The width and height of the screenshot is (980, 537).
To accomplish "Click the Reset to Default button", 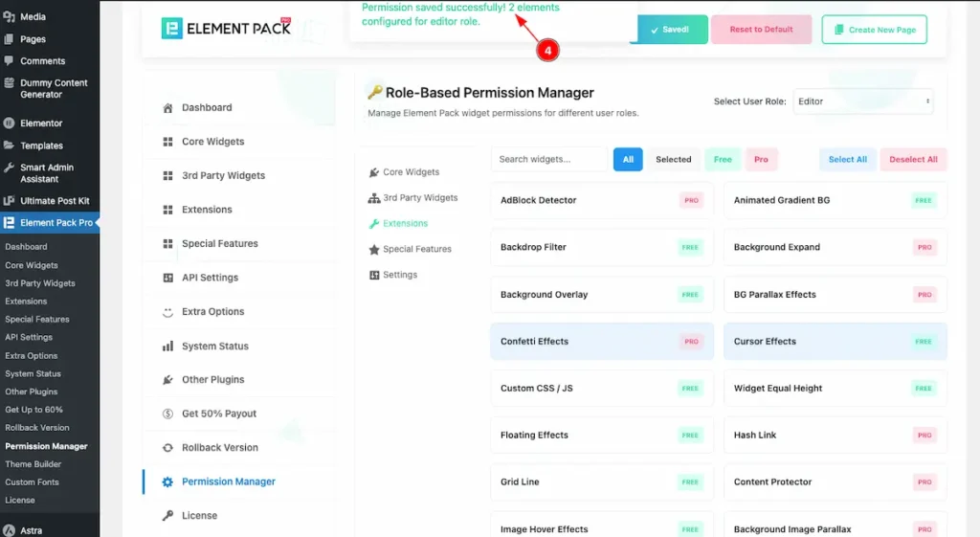I will 761,30.
